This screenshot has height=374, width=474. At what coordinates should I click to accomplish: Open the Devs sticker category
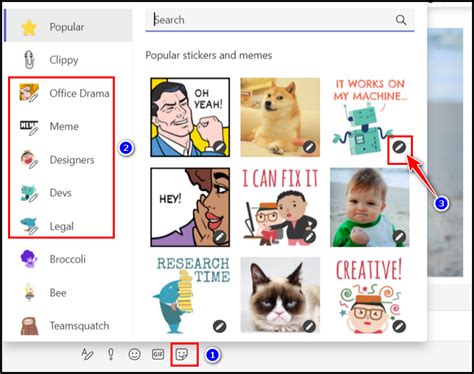pyautogui.click(x=68, y=193)
